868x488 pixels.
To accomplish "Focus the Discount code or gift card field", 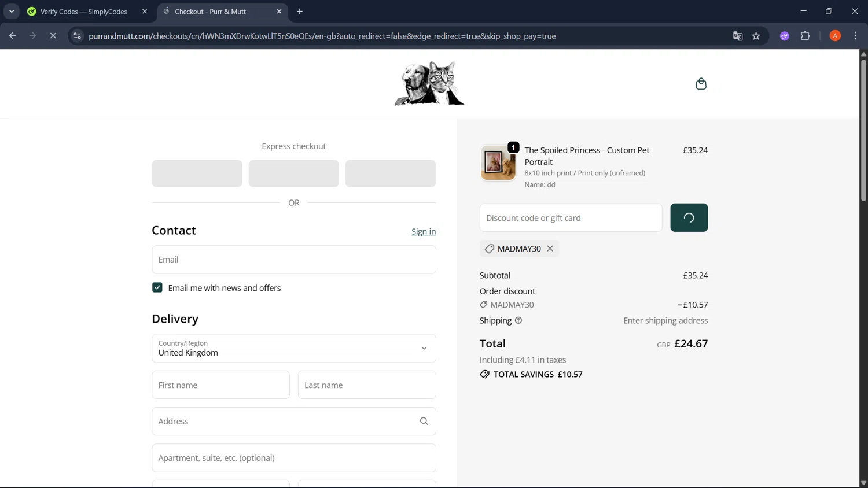I will click(x=571, y=218).
